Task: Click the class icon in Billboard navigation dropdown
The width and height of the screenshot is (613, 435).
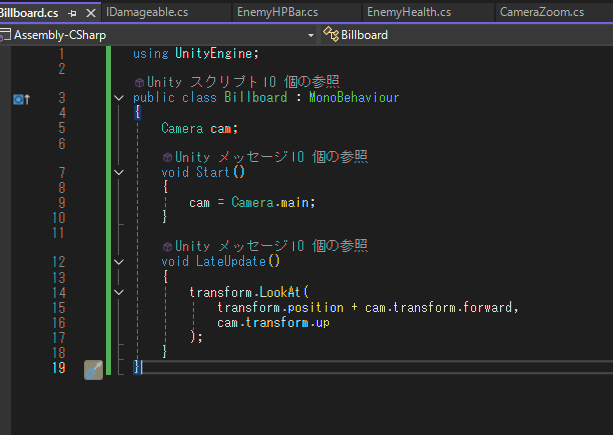Action: (x=329, y=35)
